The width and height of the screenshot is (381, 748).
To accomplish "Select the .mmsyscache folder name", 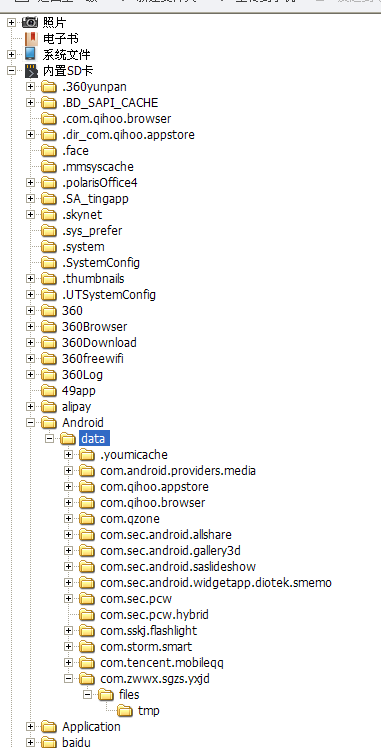I will pos(98,166).
